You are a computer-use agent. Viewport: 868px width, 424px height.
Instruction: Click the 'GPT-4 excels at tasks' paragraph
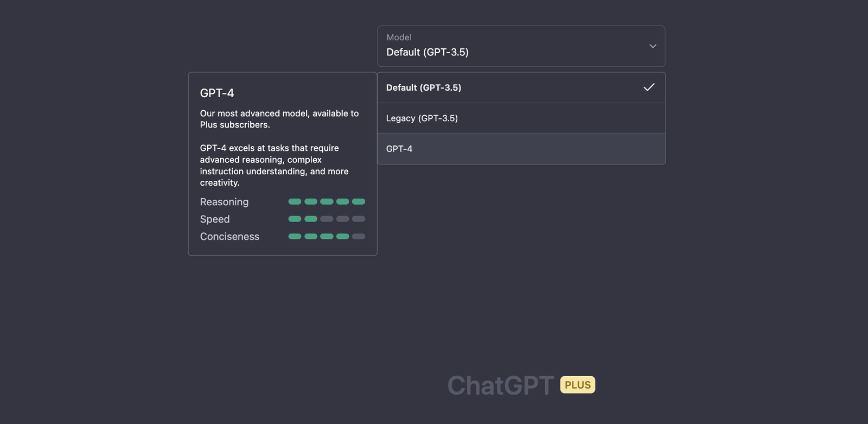pyautogui.click(x=274, y=166)
